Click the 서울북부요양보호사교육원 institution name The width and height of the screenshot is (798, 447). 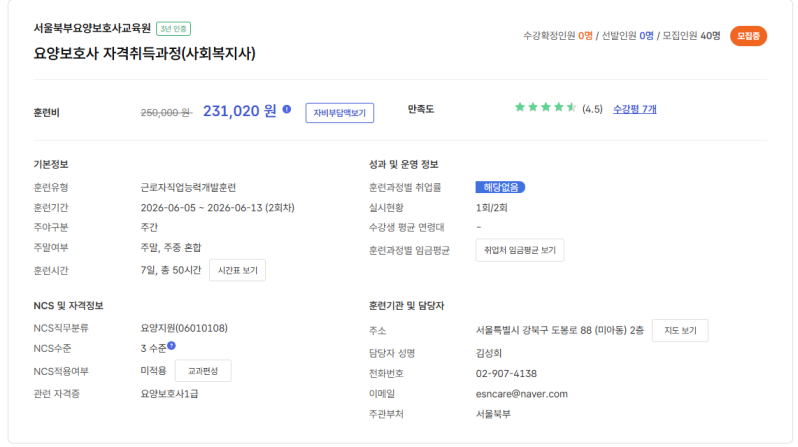click(91, 30)
